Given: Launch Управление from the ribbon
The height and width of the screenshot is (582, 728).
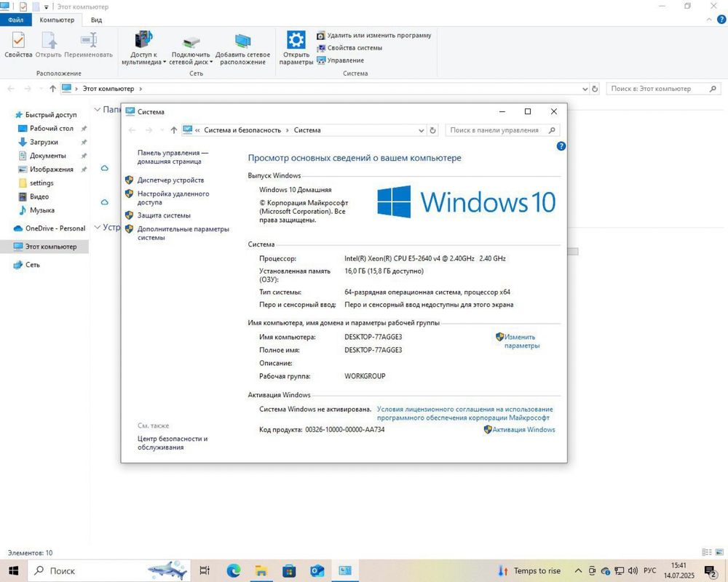Looking at the screenshot, I should point(340,60).
